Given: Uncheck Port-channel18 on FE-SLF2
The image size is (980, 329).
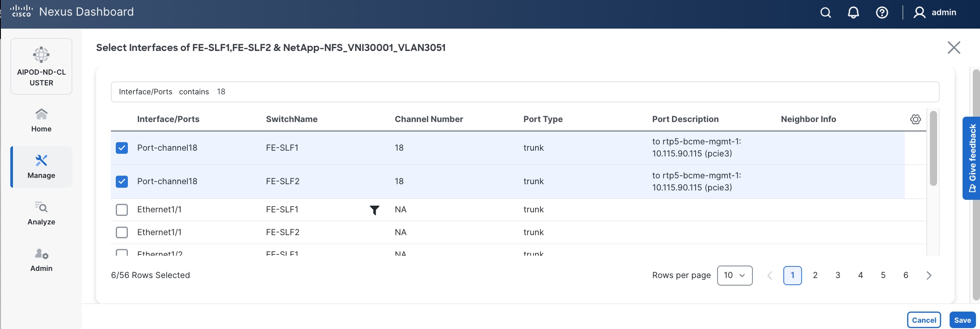Looking at the screenshot, I should (x=122, y=181).
